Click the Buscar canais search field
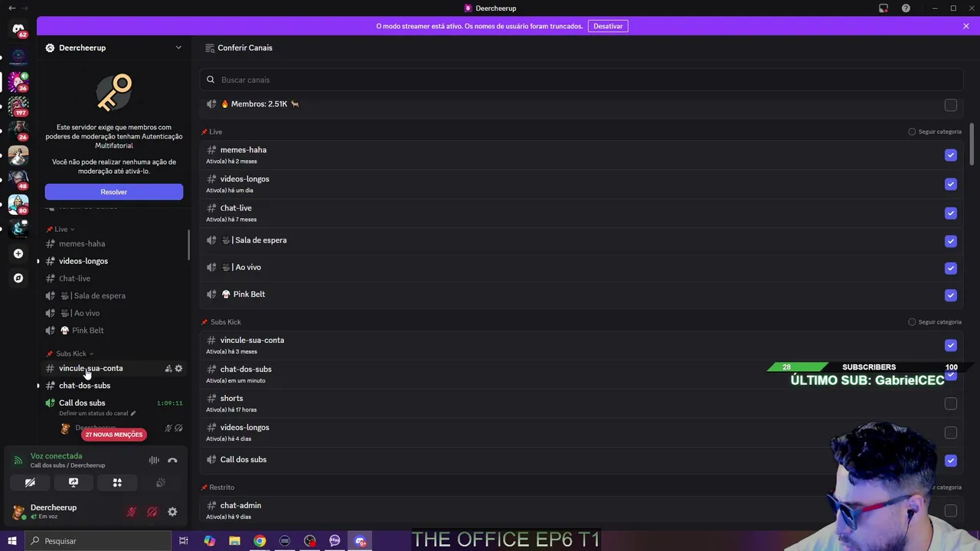980x551 pixels. [x=582, y=80]
